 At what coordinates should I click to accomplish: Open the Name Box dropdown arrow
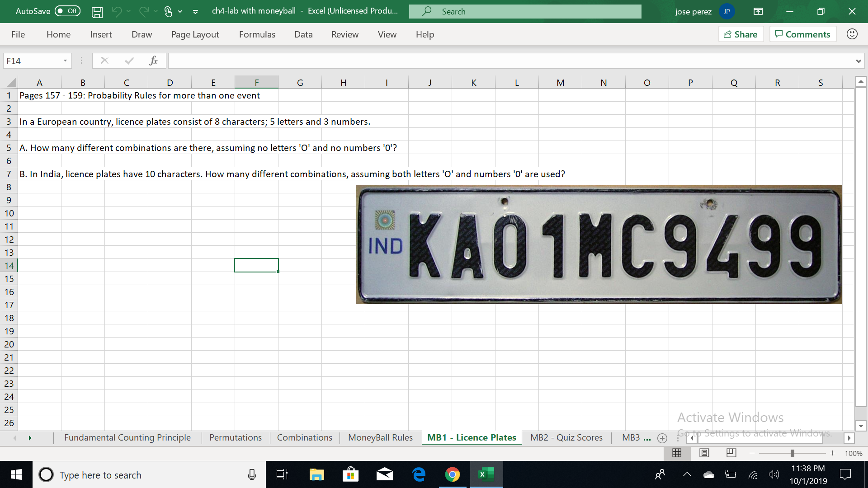coord(65,61)
